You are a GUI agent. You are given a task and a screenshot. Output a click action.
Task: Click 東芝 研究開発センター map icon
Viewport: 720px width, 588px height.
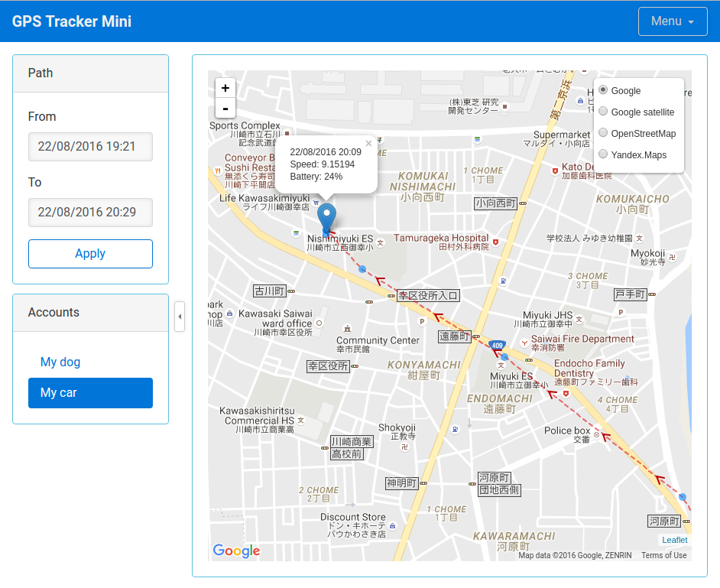504,106
